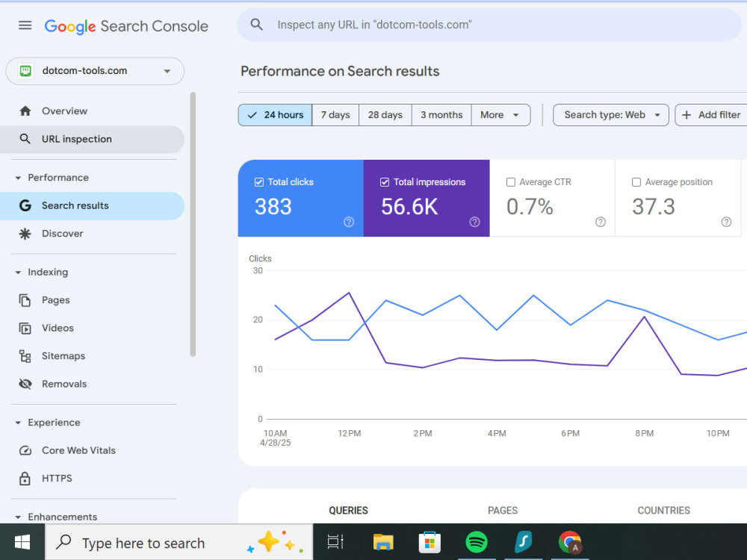This screenshot has width=747, height=560.
Task: Open Search results in the sidebar
Action: pos(93,206)
